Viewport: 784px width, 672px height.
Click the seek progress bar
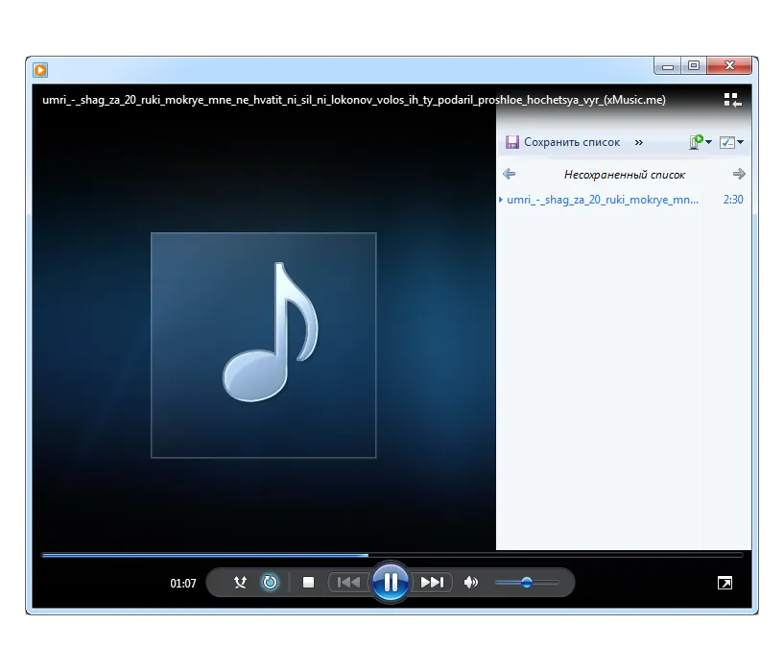(x=392, y=555)
